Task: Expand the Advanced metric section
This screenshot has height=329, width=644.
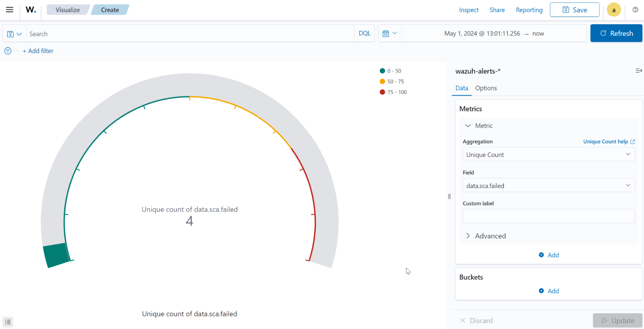Action: click(468, 236)
